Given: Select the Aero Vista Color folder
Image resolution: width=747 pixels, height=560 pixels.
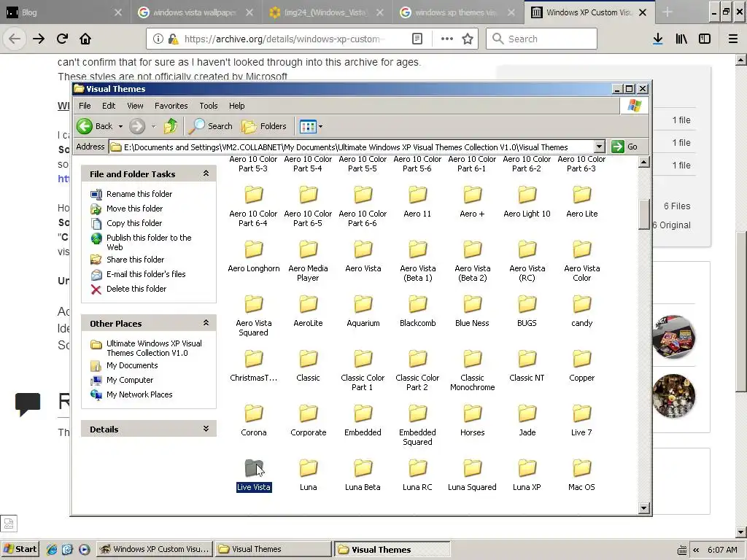Looking at the screenshot, I should point(581,261).
